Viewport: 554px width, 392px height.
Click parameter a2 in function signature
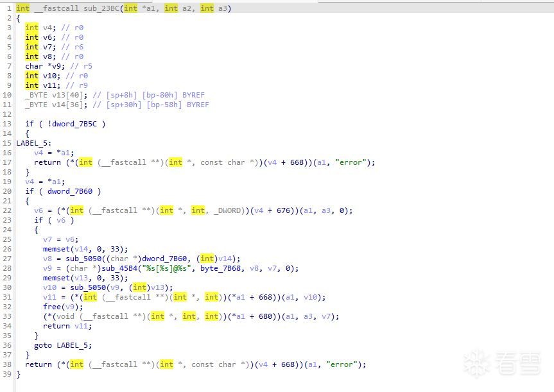pos(188,8)
